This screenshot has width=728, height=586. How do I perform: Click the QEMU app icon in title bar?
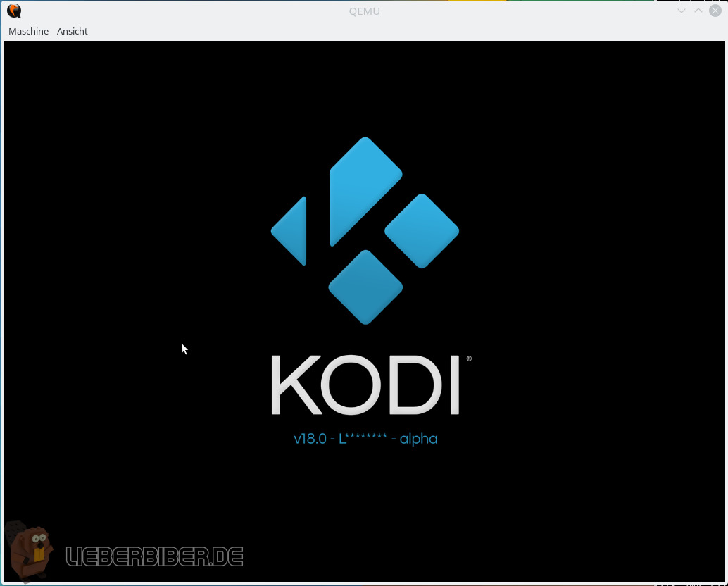(14, 11)
